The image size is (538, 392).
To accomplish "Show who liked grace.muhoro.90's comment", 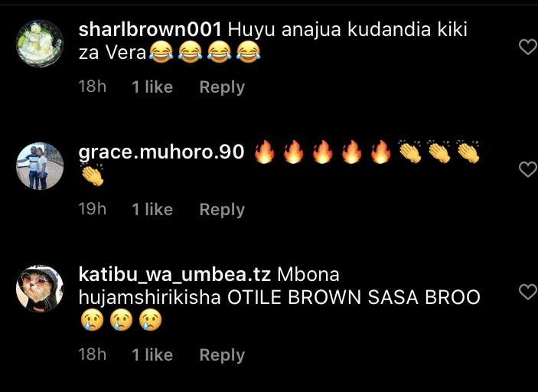I will [x=152, y=209].
